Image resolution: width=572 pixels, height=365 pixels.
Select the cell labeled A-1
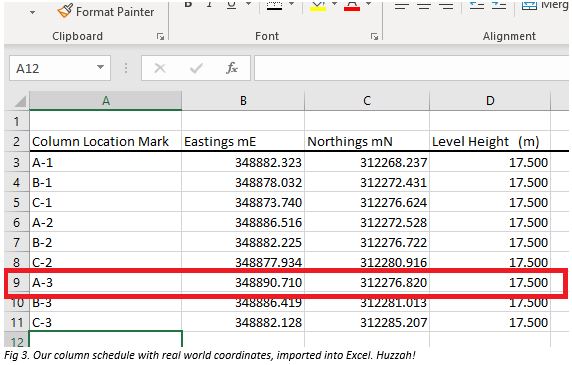coord(105,162)
